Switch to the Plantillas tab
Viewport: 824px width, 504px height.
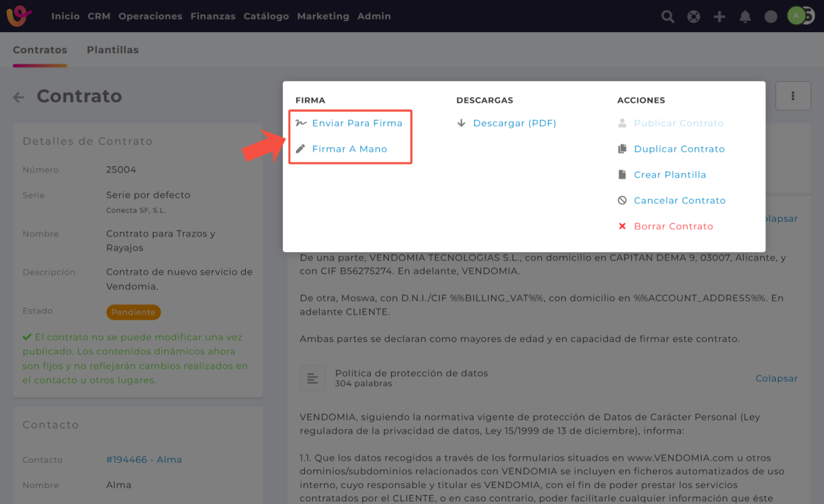click(112, 50)
